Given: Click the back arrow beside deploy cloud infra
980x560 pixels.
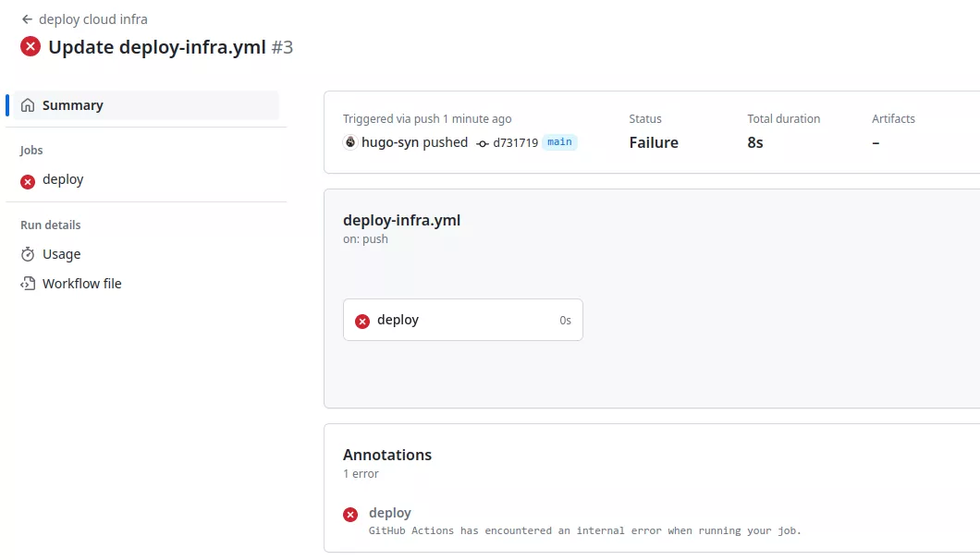Looking at the screenshot, I should [x=27, y=19].
